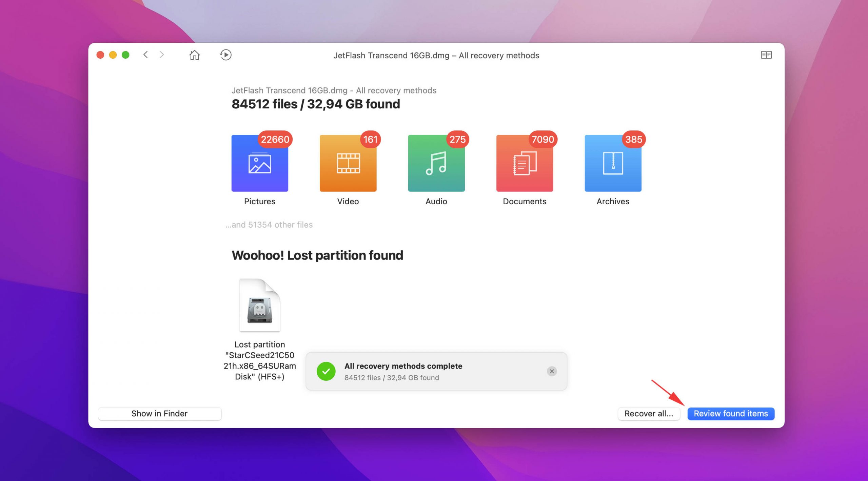Select the lost partition disk image icon
This screenshot has height=481, width=868.
click(x=260, y=305)
